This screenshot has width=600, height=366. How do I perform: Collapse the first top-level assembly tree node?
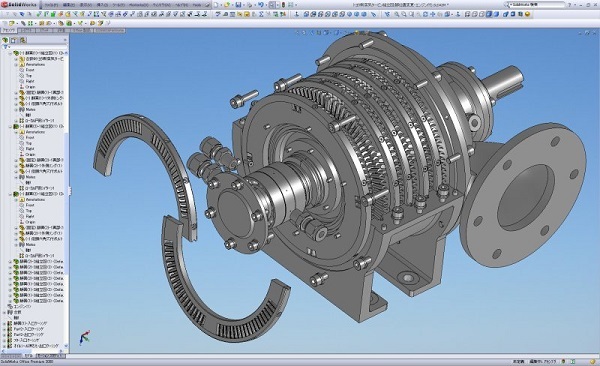click(10, 53)
